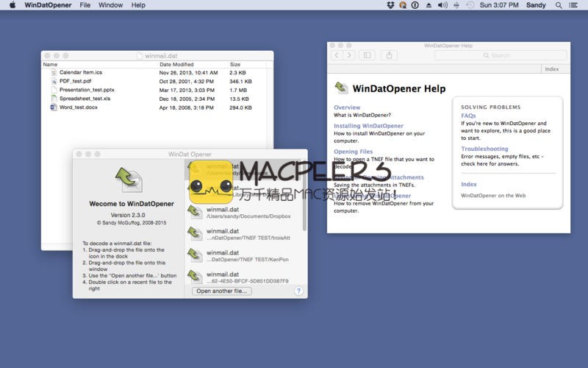Toggle the sidebar icon in Help window
This screenshot has height=368, width=588.
[x=367, y=55]
